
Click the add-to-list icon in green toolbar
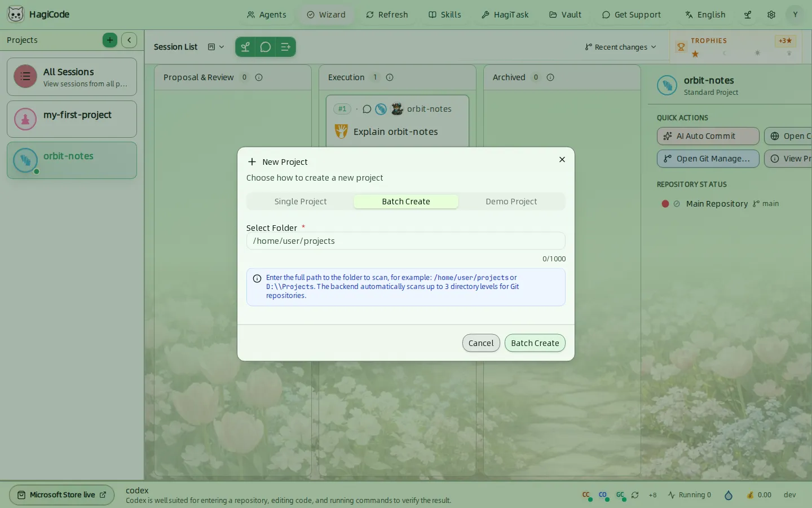(x=285, y=47)
